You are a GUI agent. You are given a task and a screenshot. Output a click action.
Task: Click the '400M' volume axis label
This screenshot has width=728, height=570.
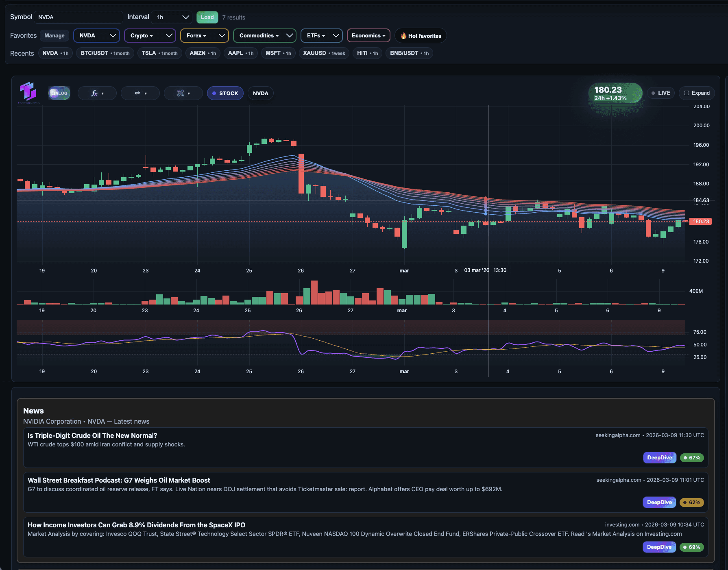point(696,291)
